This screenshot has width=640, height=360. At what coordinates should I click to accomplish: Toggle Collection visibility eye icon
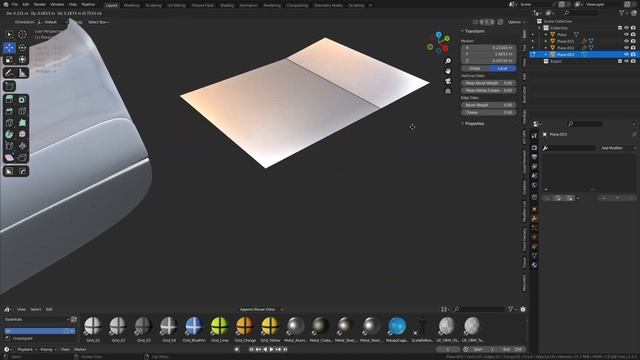coord(627,28)
